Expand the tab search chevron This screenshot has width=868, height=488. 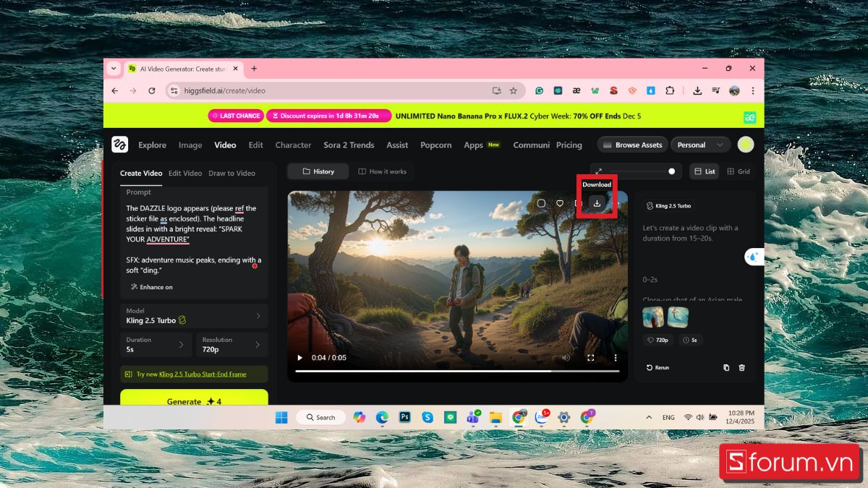[114, 69]
